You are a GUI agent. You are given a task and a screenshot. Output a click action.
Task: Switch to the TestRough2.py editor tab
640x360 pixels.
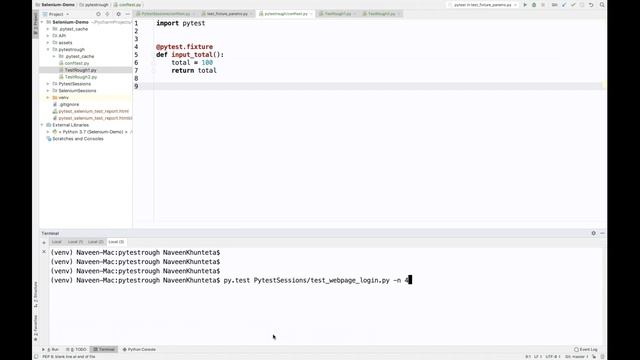[x=381, y=14]
